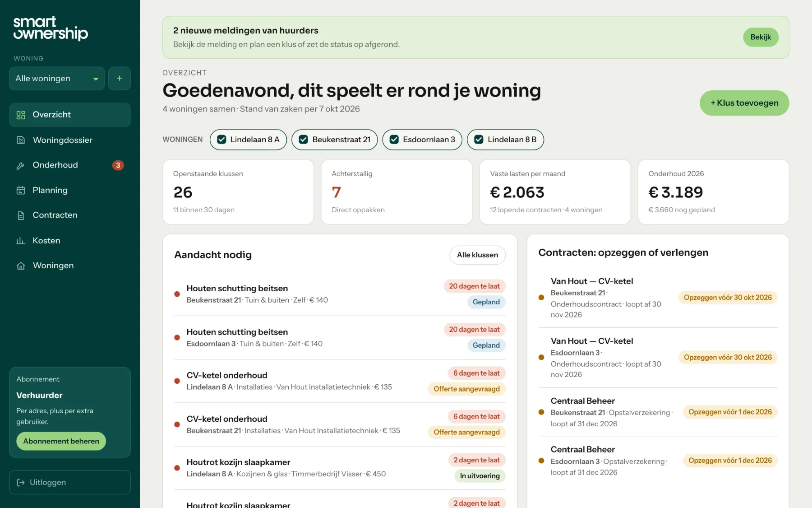Click the Uitloggen button
Viewport: 812px width, 508px height.
pos(70,482)
